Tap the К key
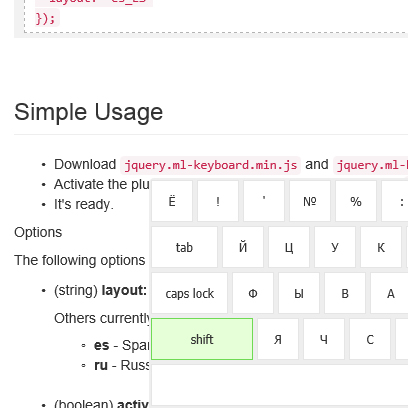 tap(381, 247)
